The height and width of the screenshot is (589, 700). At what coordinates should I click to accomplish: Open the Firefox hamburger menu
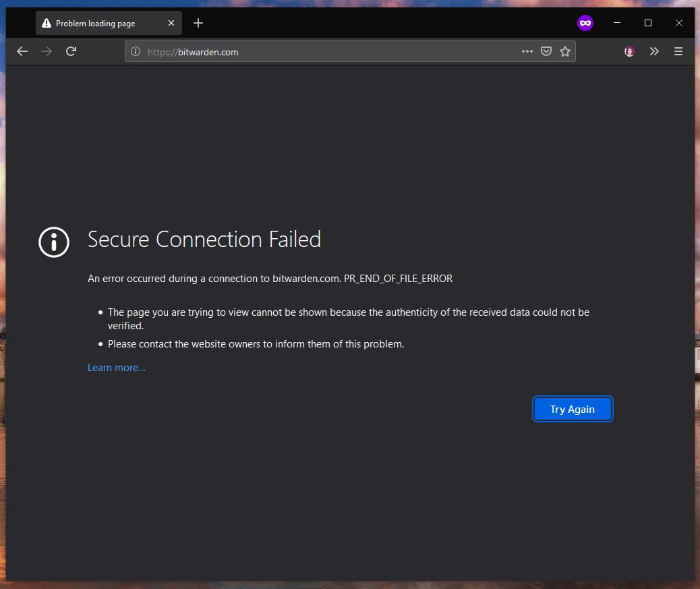pyautogui.click(x=678, y=51)
